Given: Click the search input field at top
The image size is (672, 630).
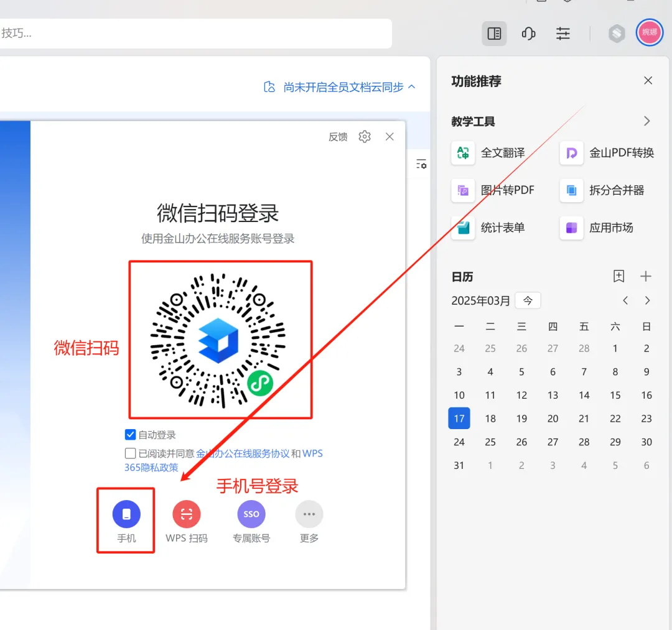Looking at the screenshot, I should coord(195,34).
